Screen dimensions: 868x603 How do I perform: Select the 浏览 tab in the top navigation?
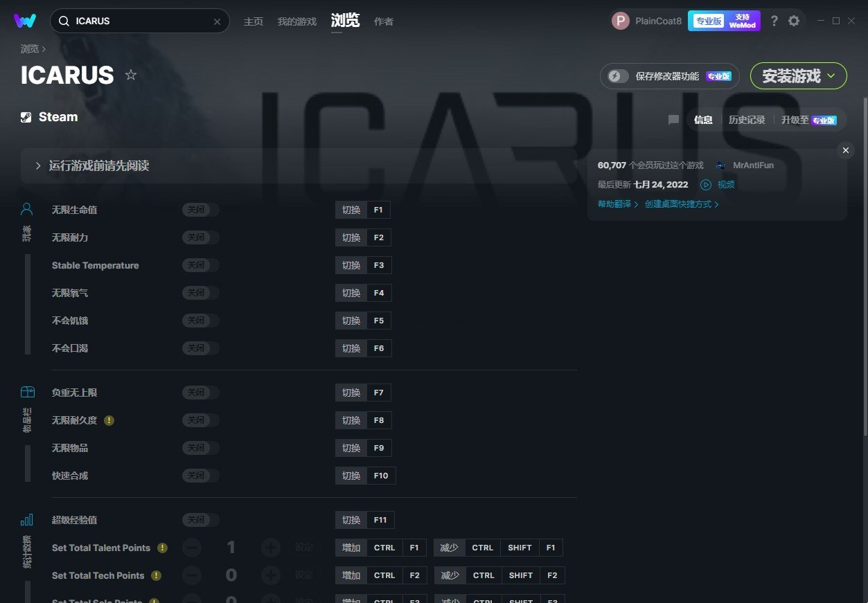[x=345, y=21]
